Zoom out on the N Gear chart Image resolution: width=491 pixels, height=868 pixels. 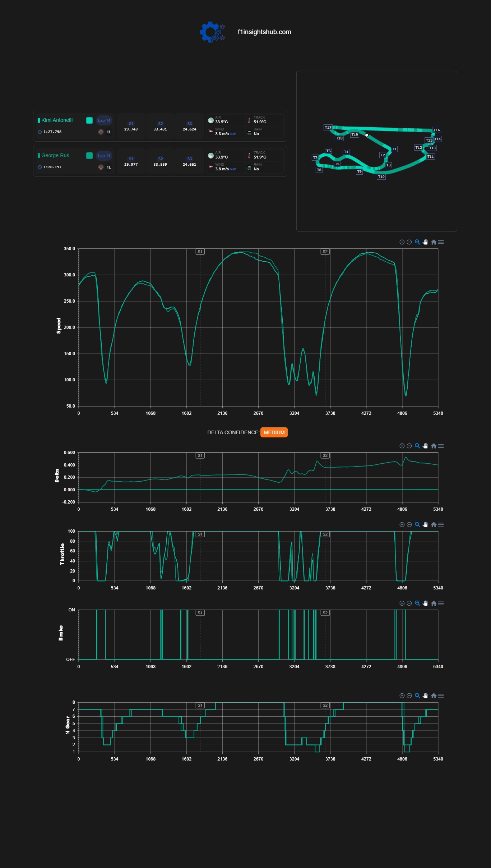tap(409, 696)
